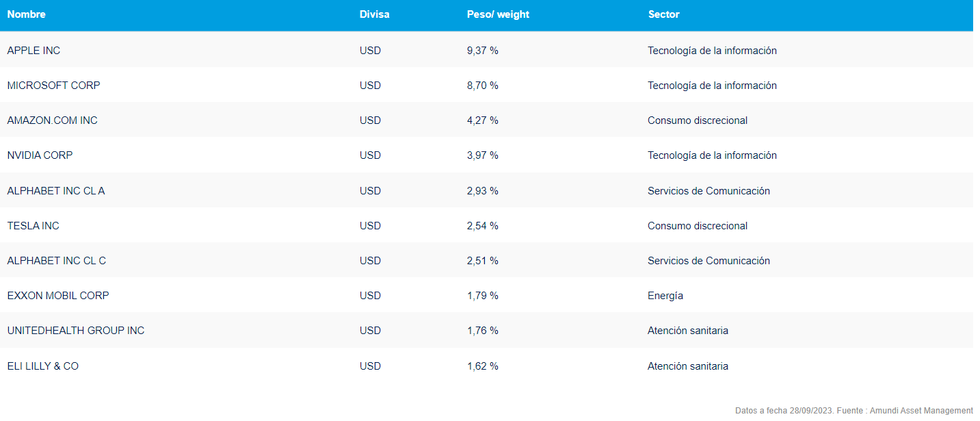This screenshot has width=980, height=421.
Task: Select ALPHABET INC CL A name
Action: 56,191
